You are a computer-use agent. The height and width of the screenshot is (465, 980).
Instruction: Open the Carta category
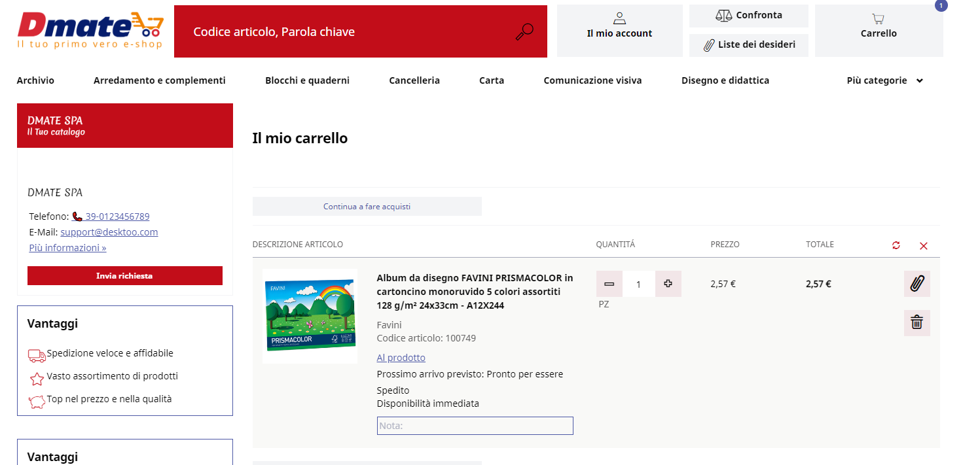492,80
